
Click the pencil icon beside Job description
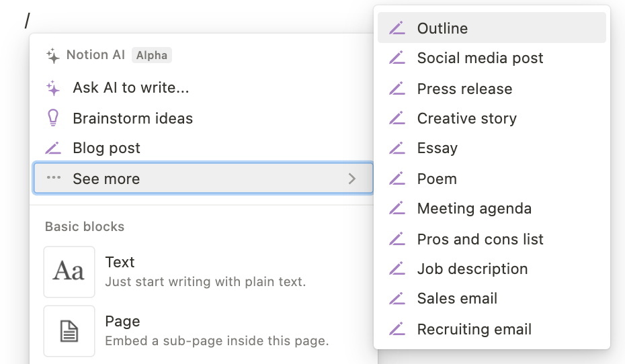click(x=397, y=269)
